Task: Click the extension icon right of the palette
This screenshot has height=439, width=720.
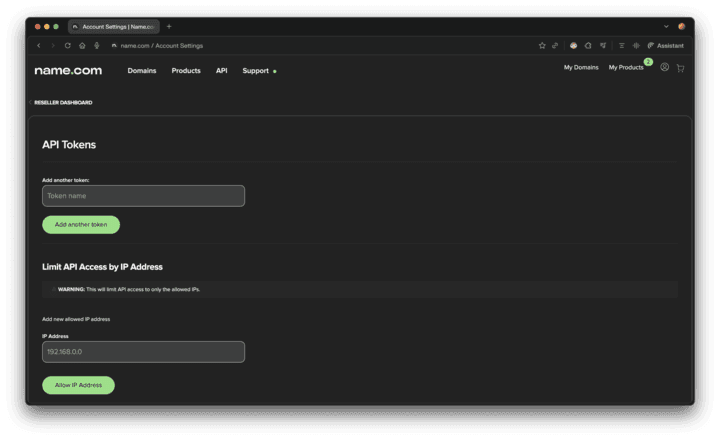Action: [588, 45]
